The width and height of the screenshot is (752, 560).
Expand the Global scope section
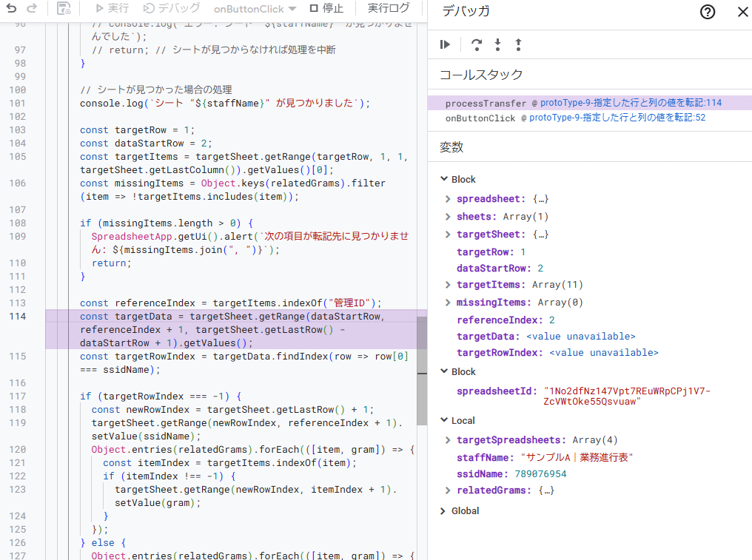443,511
